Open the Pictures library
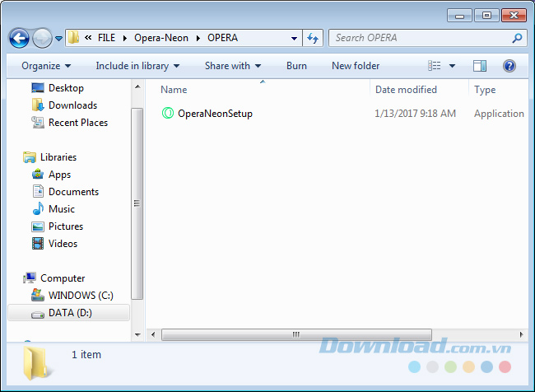Screen dimensions: 535x392 pos(66,226)
